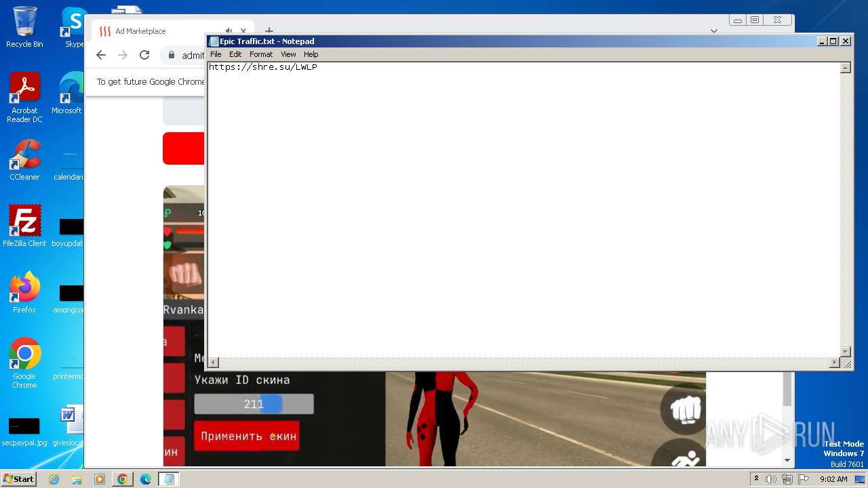
Task: Mute the Ad Marketplace tab audio icon
Action: [x=229, y=31]
